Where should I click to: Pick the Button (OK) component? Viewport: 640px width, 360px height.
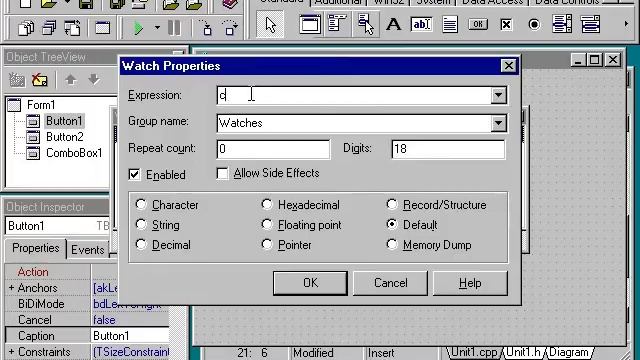pos(478,24)
